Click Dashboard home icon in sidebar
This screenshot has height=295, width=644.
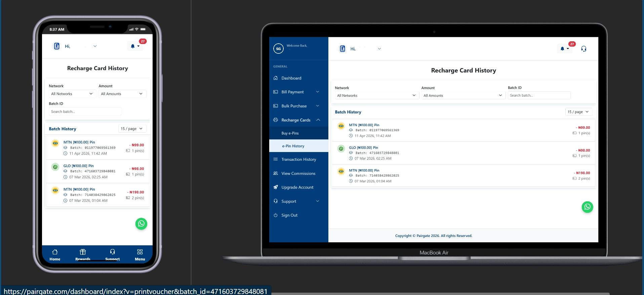click(x=276, y=78)
